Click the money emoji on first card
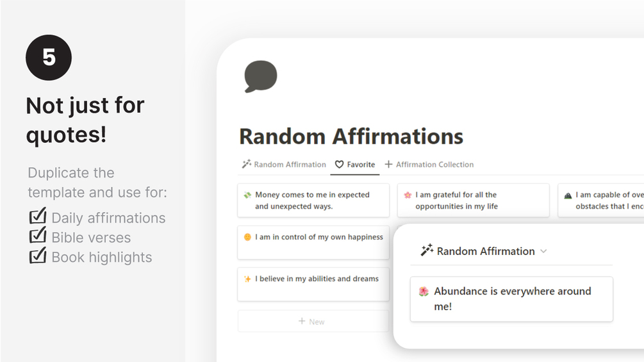The image size is (644, 362). click(x=247, y=195)
